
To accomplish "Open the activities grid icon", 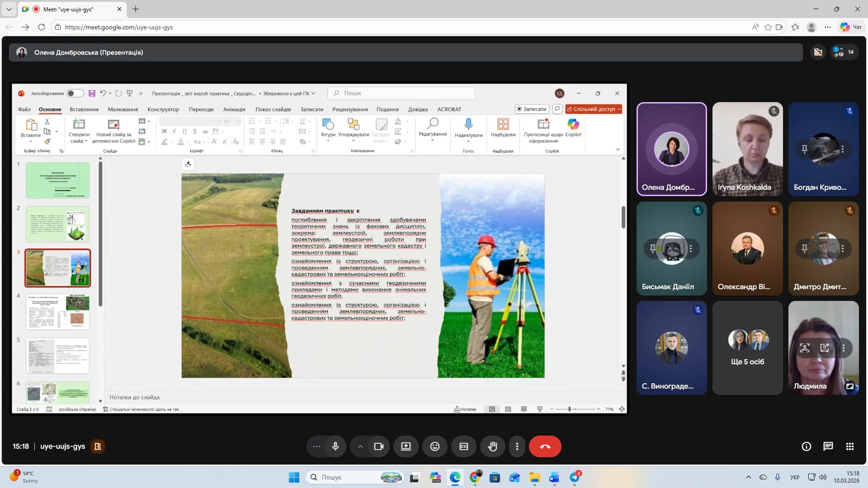I will (x=849, y=446).
